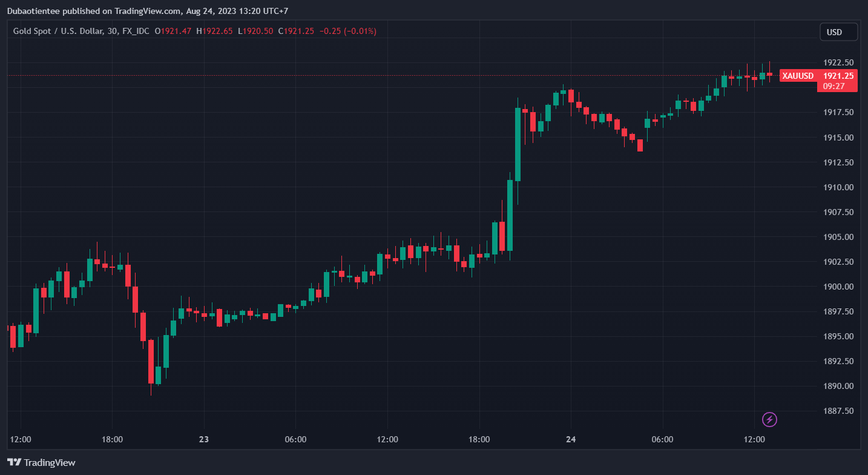Click the 1900.00 price axis label

click(838, 287)
